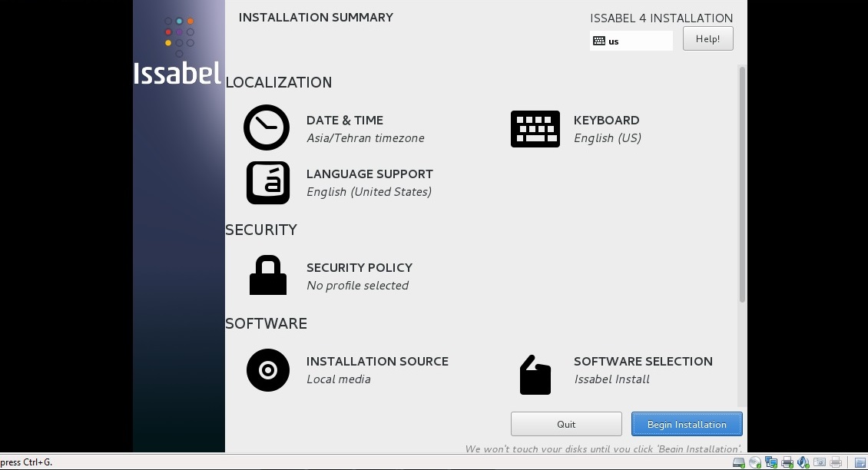
Task: Click the ISSABEL 4 INSTALLATION title
Action: (661, 18)
